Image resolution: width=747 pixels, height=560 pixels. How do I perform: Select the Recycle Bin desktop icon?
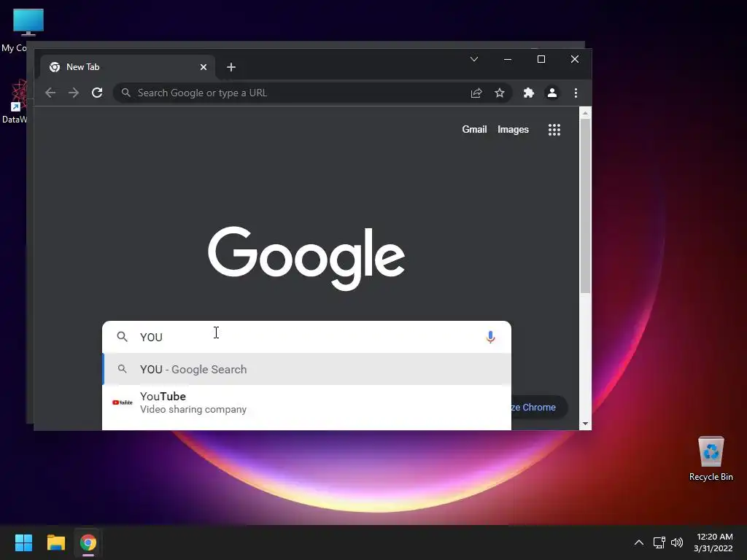[711, 459]
